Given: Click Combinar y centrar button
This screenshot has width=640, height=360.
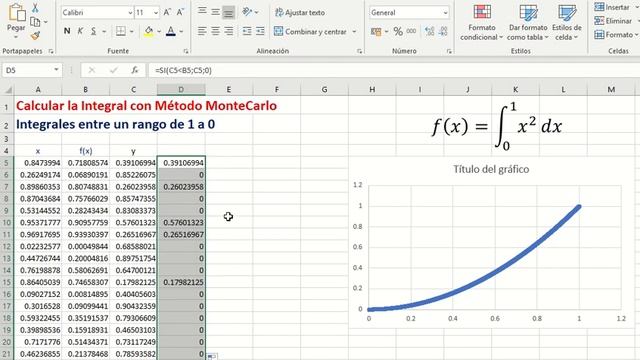Looking at the screenshot, I should pos(311,31).
